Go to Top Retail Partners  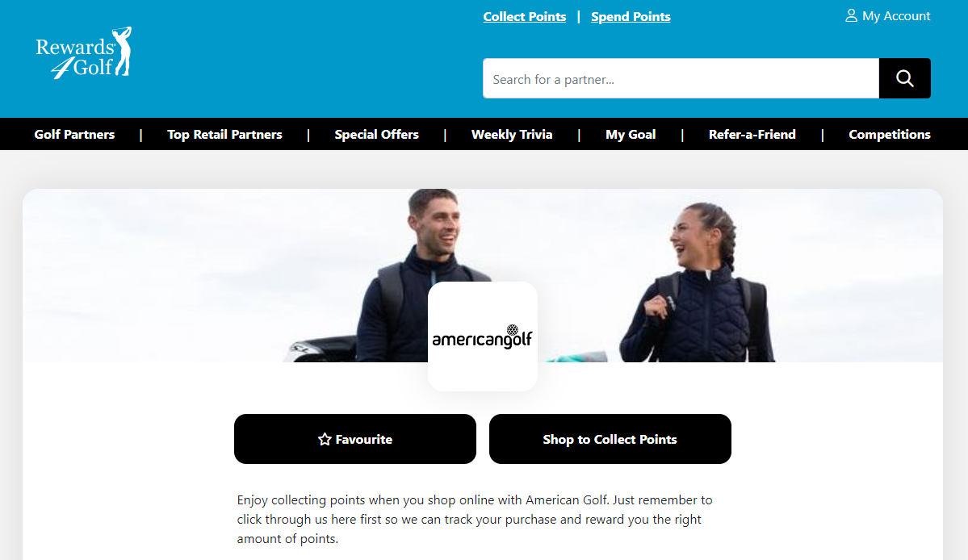[224, 135]
